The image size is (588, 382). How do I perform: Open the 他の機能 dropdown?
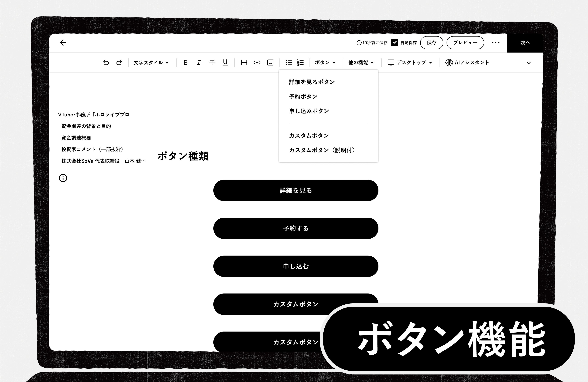coord(361,63)
